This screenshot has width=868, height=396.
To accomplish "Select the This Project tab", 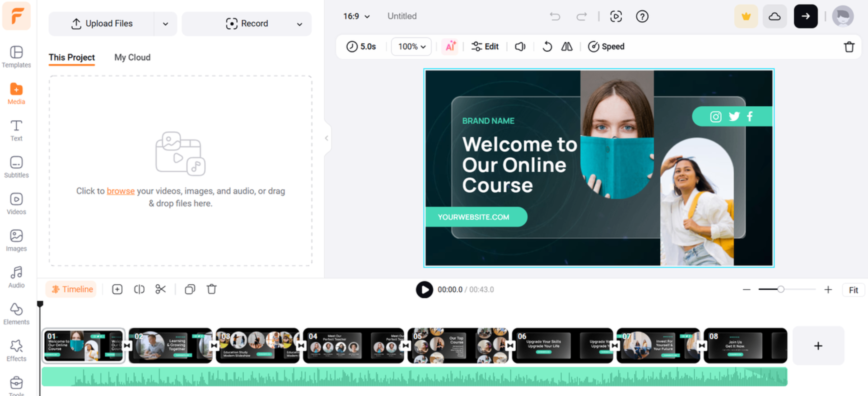I will pos(71,57).
